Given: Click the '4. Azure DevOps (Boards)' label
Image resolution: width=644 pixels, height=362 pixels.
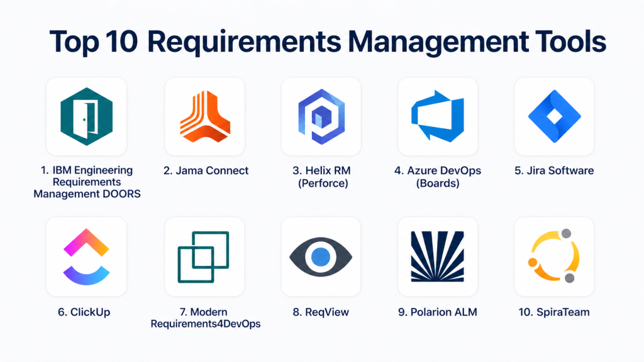Looking at the screenshot, I should point(438,177).
